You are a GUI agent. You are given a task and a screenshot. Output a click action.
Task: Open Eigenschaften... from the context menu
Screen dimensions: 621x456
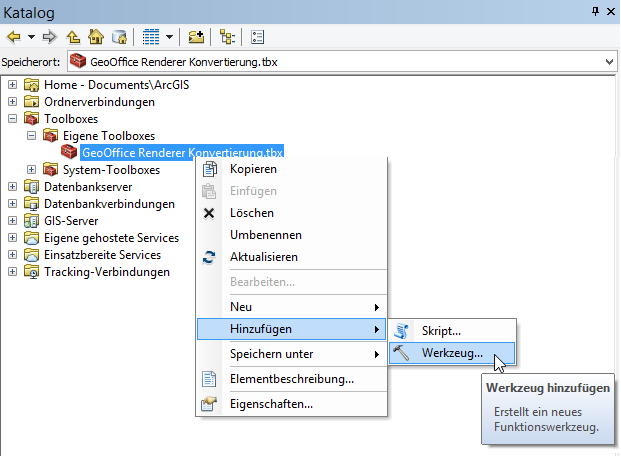pos(271,404)
